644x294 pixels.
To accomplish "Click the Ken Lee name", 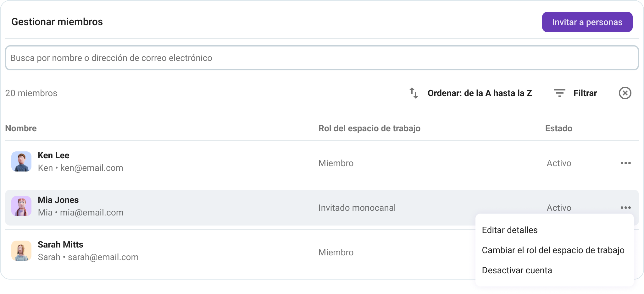I will (53, 155).
